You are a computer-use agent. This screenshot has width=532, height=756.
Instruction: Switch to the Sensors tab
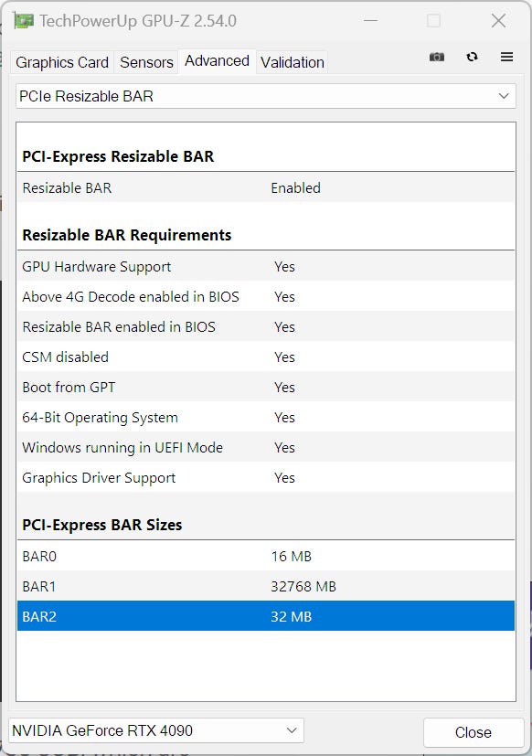pos(146,62)
